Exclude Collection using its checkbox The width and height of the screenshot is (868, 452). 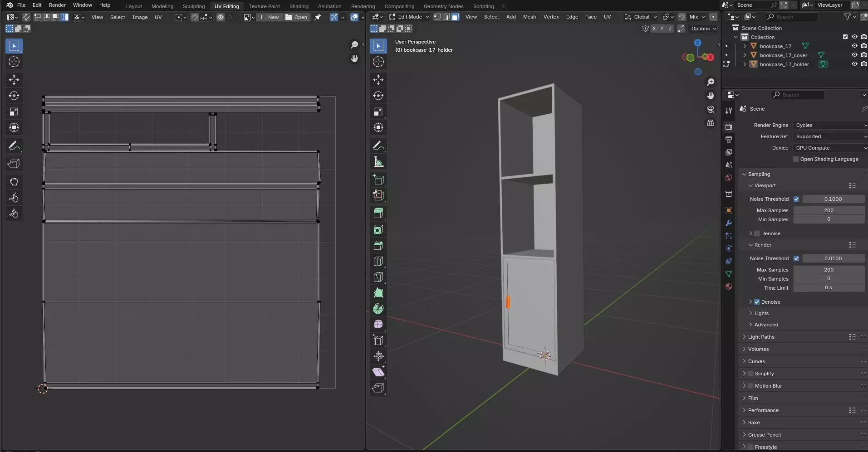point(845,37)
